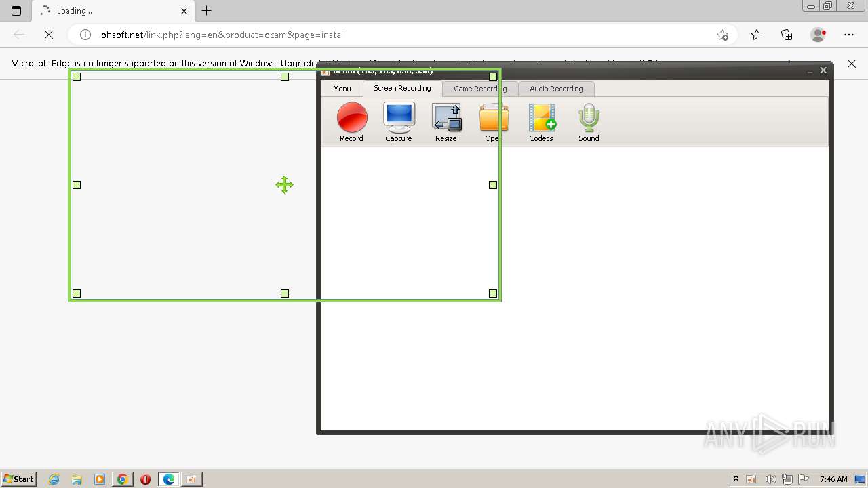Open the volume control in system tray
Viewport: 868px width, 488px height.
(x=770, y=479)
